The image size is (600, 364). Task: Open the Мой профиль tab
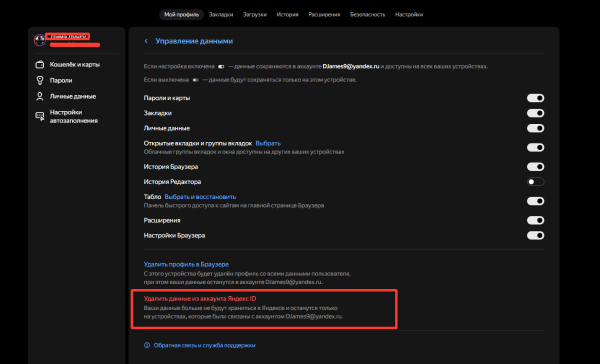[181, 15]
